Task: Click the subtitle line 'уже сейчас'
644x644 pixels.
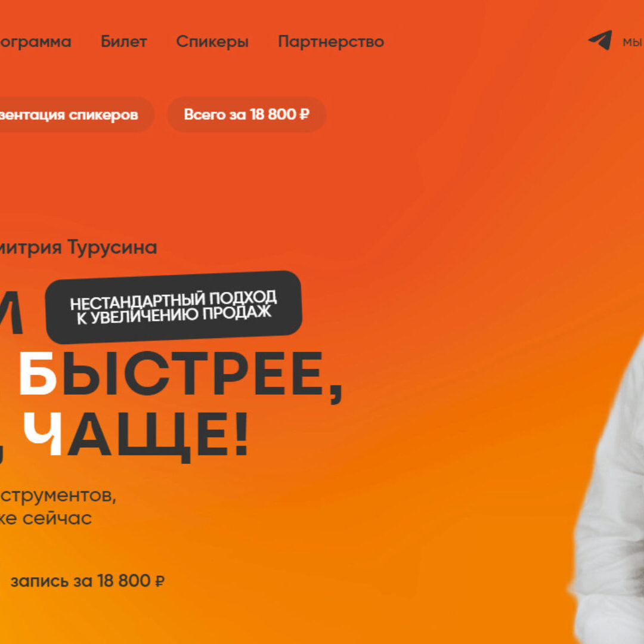Action: click(x=45, y=518)
